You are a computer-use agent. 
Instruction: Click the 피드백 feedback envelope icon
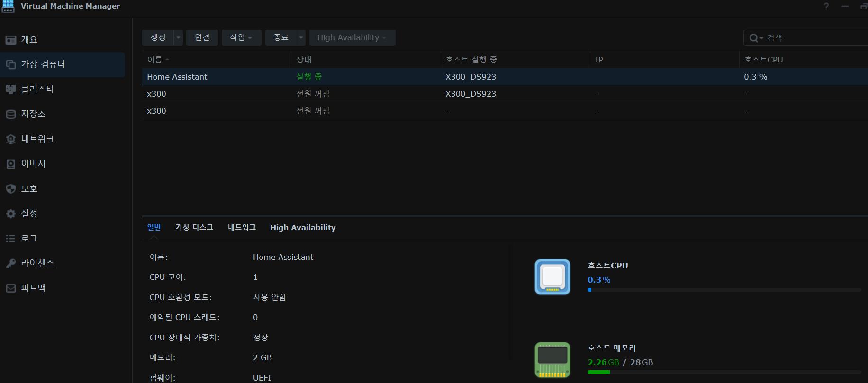(x=10, y=288)
